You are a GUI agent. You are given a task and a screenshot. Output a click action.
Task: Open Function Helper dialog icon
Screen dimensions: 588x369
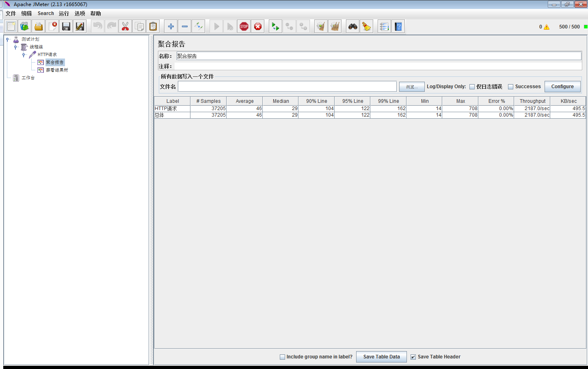click(x=385, y=26)
